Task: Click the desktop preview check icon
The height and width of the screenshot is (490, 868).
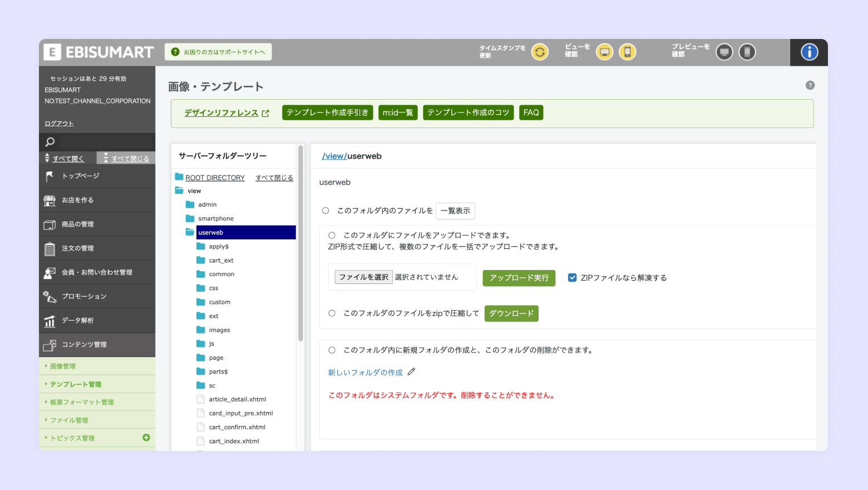Action: (724, 52)
